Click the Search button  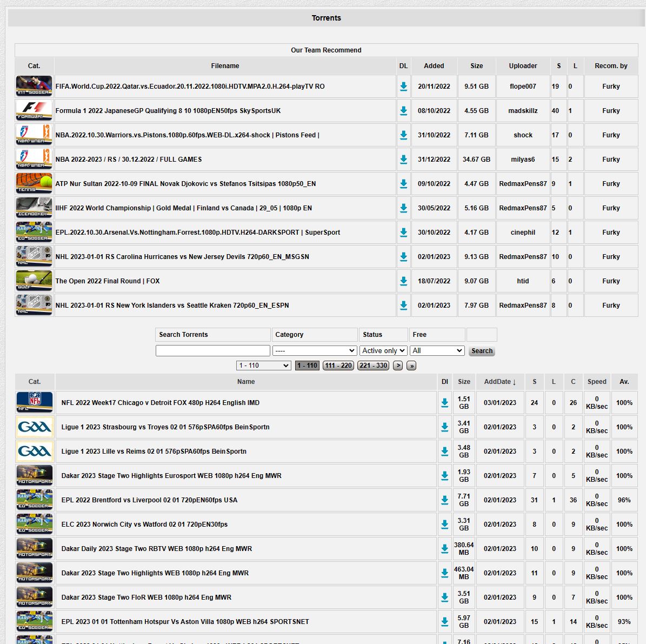coord(482,351)
